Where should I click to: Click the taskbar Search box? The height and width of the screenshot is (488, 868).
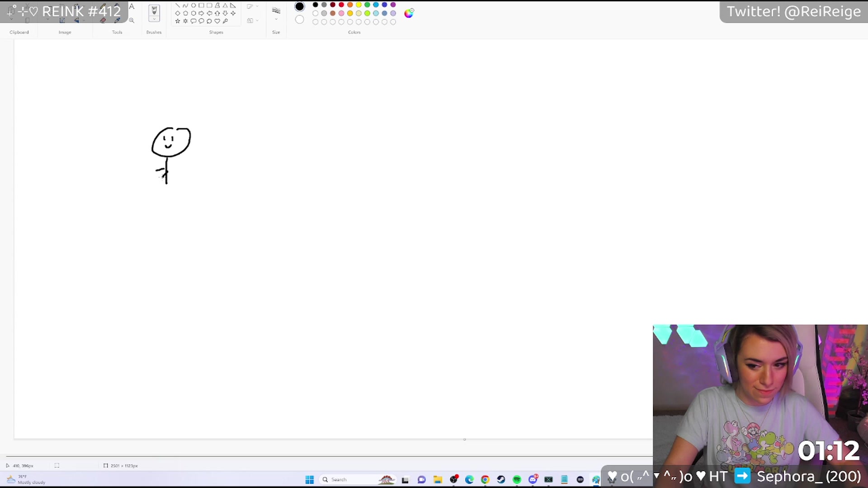click(357, 479)
